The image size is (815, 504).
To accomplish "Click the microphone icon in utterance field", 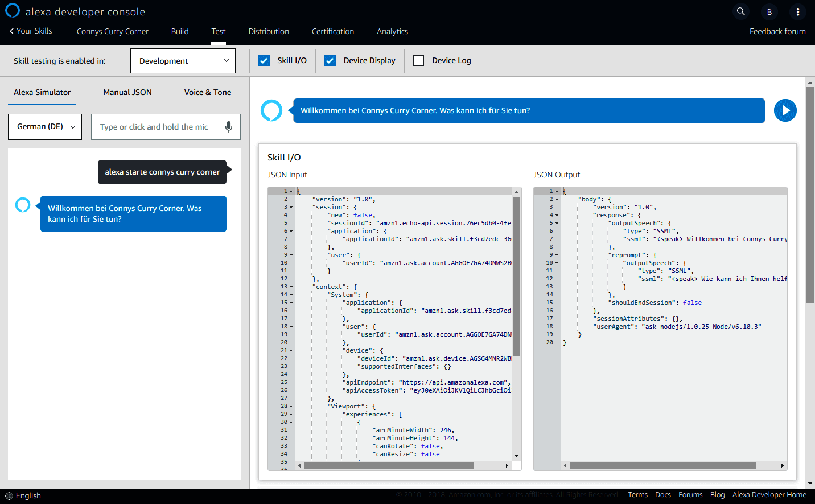I will [228, 127].
